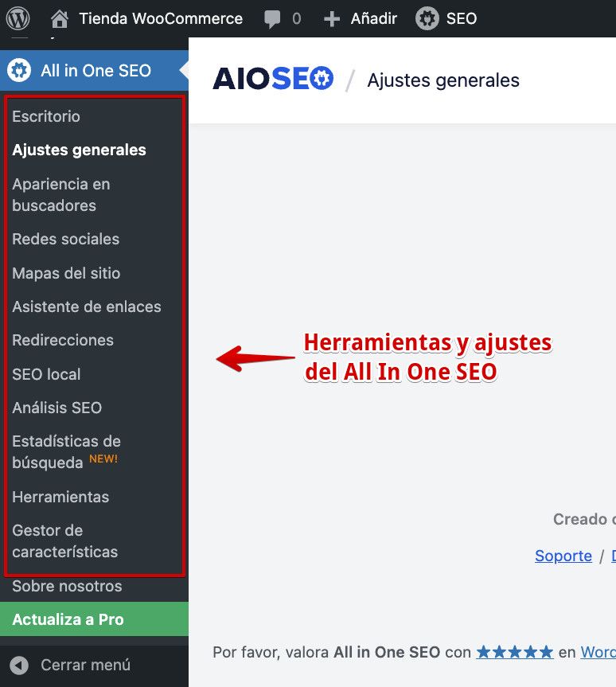Click the home icon beside Tienda WooCommerce

60,19
